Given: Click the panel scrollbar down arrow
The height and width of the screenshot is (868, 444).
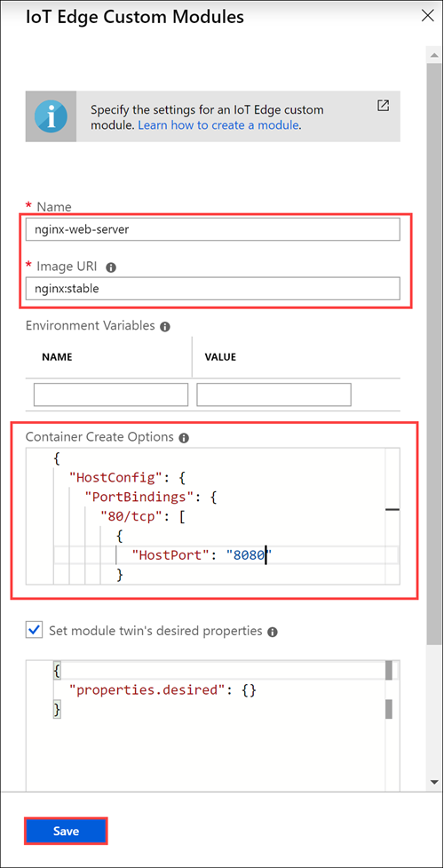Looking at the screenshot, I should click(x=434, y=782).
